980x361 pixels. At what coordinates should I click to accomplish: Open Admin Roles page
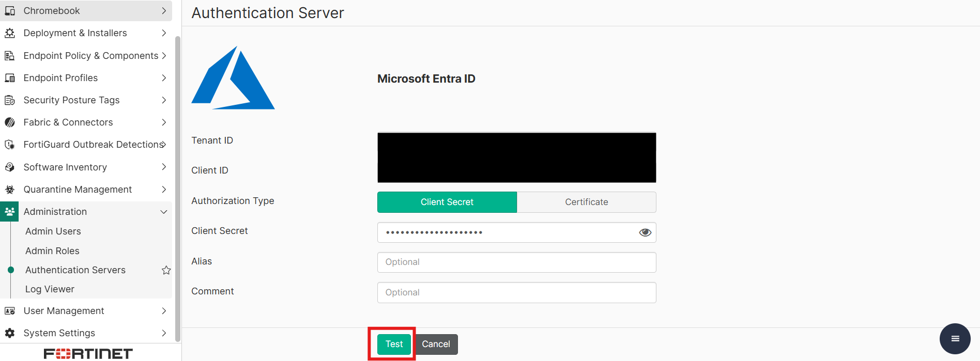point(52,251)
